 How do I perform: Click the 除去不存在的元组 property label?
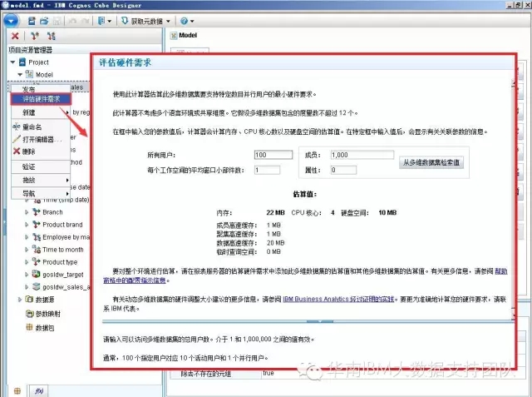(205, 374)
